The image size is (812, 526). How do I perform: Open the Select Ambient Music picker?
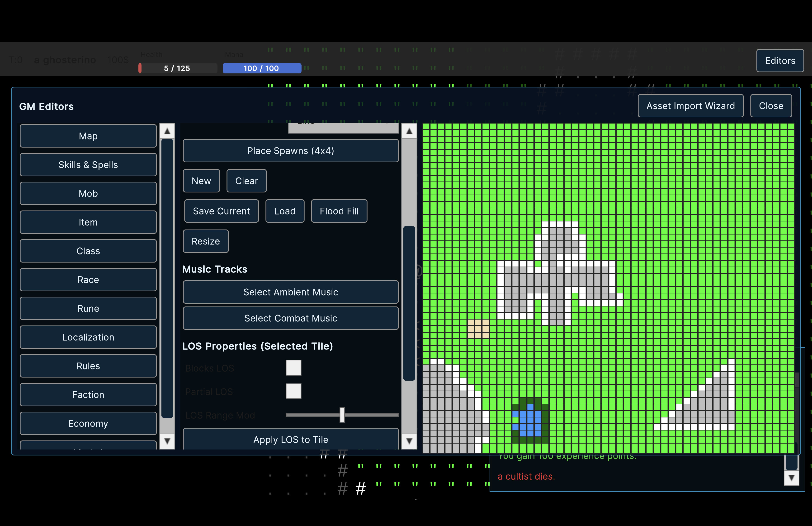click(x=290, y=292)
